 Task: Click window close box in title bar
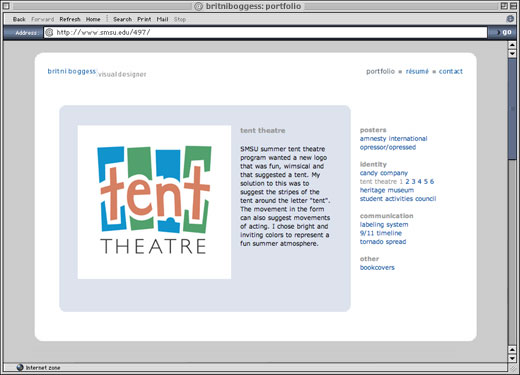tap(6, 6)
